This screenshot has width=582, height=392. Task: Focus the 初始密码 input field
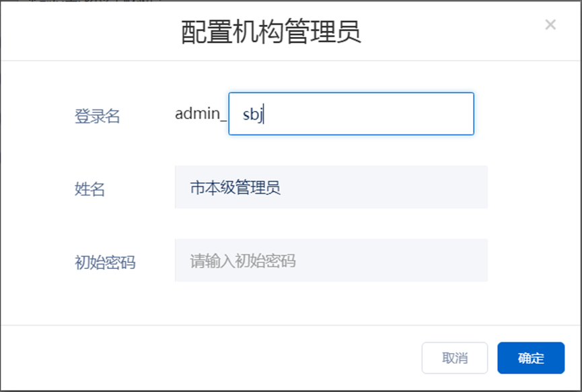point(331,260)
